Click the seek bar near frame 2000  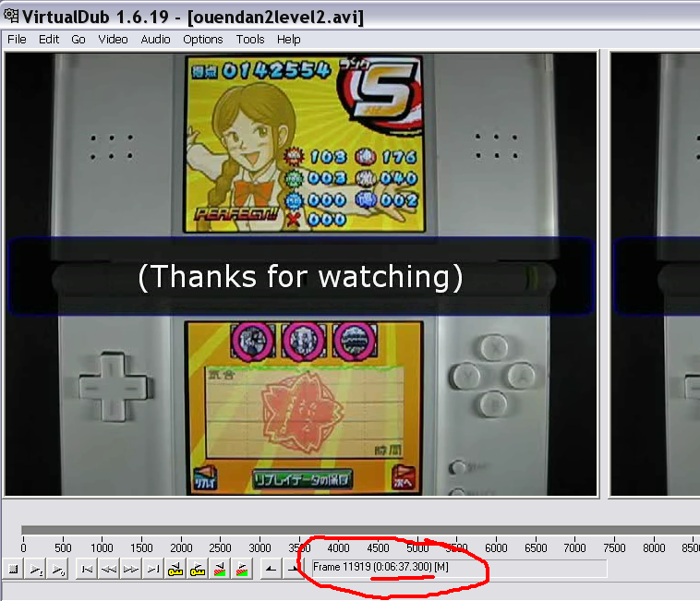[181, 530]
